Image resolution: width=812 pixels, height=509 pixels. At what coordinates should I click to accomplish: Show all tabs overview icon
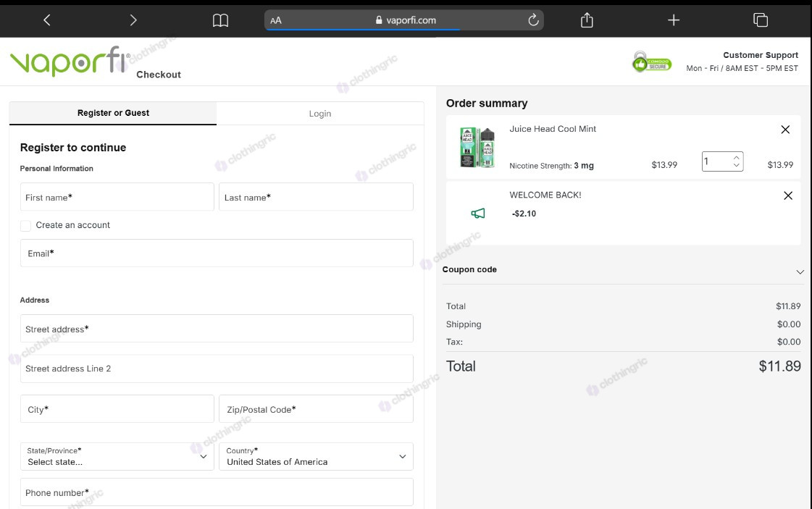click(761, 20)
